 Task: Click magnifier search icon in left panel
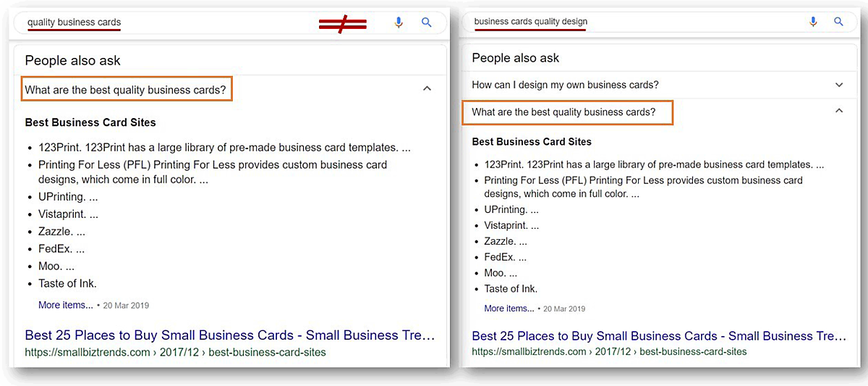pos(427,22)
